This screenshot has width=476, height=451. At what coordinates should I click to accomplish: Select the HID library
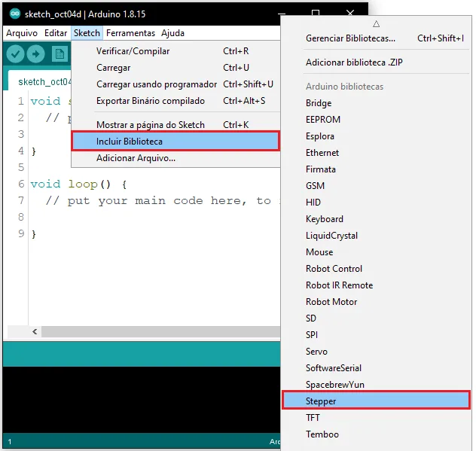tap(377, 202)
